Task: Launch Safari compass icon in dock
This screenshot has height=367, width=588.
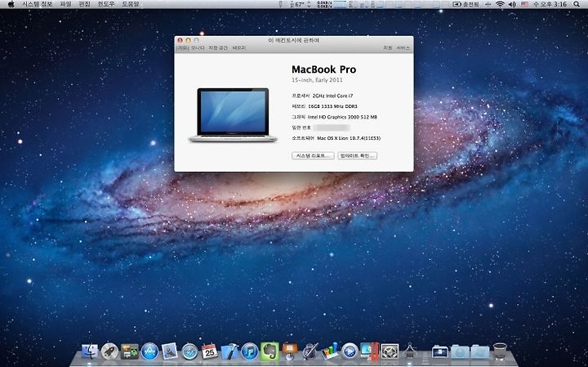Action: [189, 351]
